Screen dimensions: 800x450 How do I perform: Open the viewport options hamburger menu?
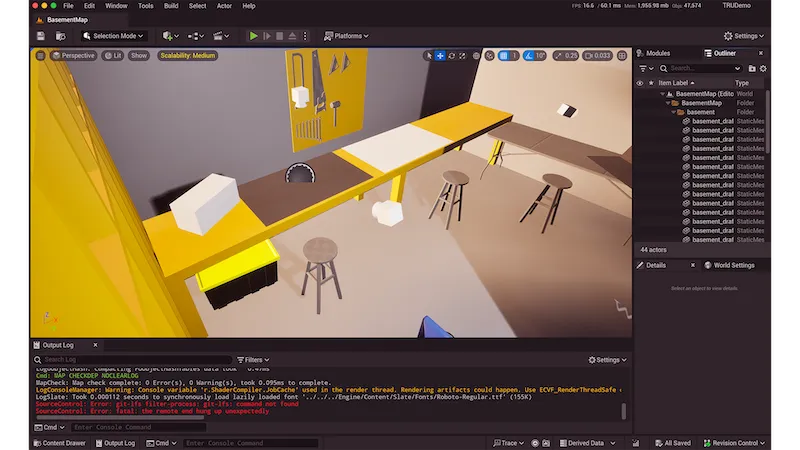40,56
